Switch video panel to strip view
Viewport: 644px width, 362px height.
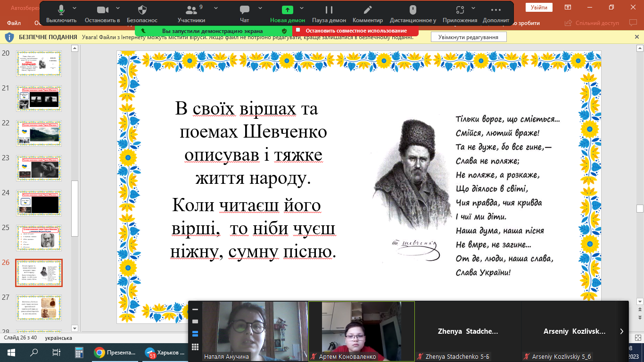(x=195, y=334)
